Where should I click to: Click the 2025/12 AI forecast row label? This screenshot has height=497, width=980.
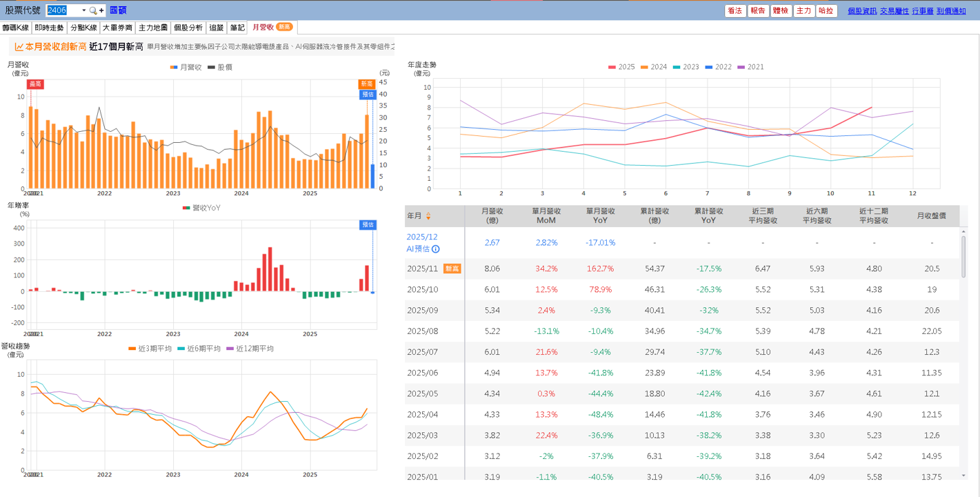[x=422, y=243]
